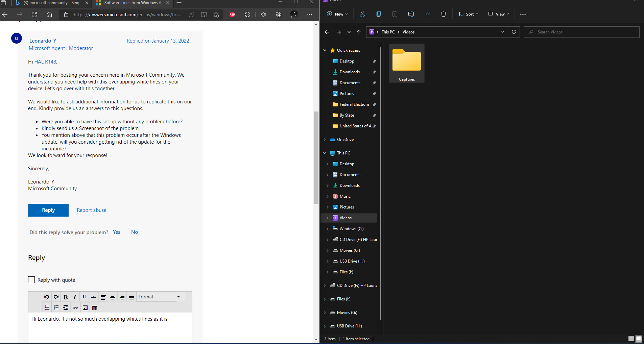Click the Undo icon in reply editor
Viewport: 644px width, 344px height.
point(47,297)
